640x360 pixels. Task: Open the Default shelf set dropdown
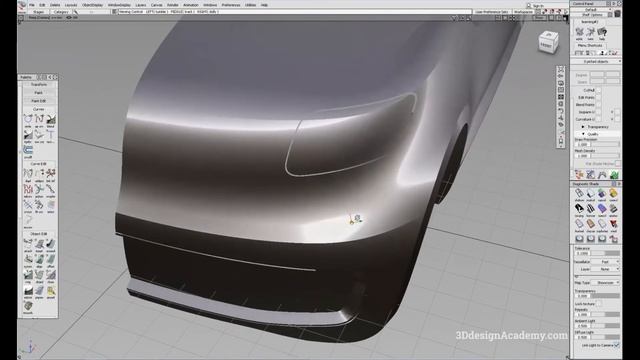coord(590,9)
